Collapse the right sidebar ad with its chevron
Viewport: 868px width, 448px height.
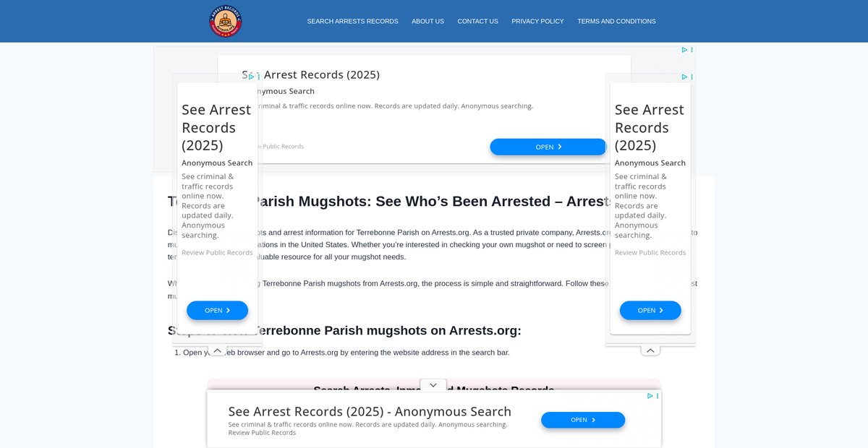coord(650,350)
